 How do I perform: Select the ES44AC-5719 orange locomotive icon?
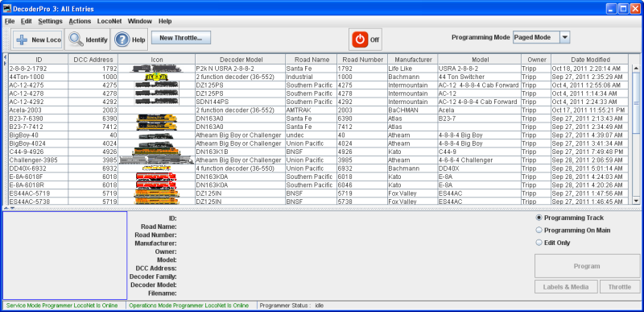[x=156, y=193]
